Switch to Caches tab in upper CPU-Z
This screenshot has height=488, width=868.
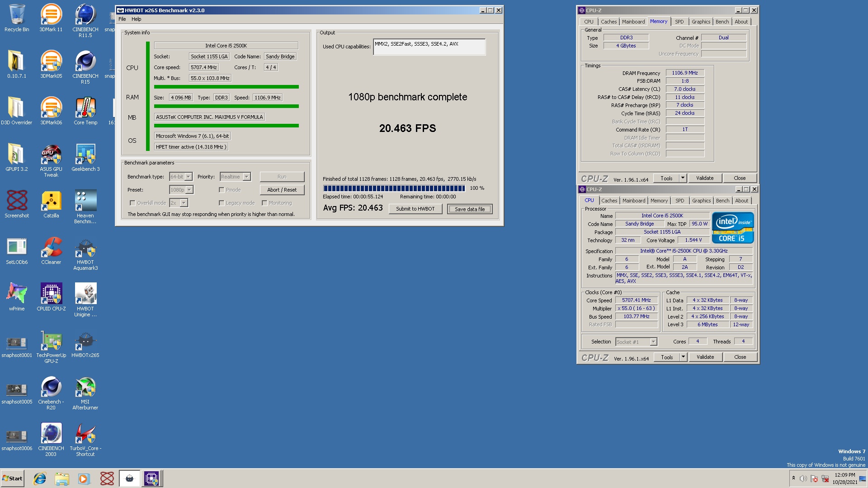coord(609,22)
